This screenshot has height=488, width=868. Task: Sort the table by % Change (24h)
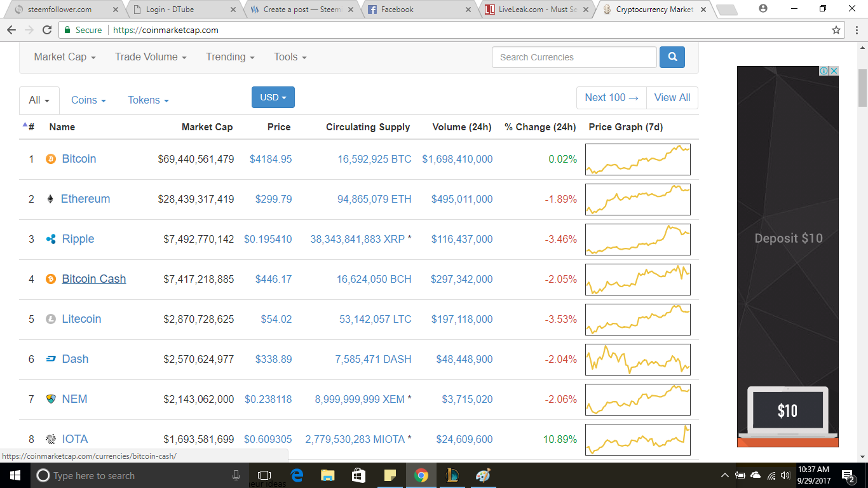[x=540, y=127]
